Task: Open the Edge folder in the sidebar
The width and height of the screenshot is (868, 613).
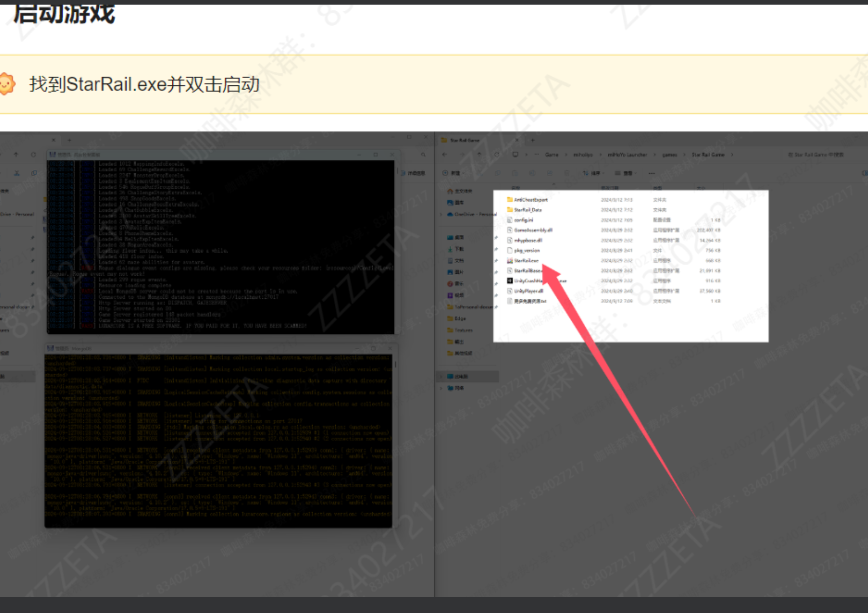Action: [x=457, y=318]
